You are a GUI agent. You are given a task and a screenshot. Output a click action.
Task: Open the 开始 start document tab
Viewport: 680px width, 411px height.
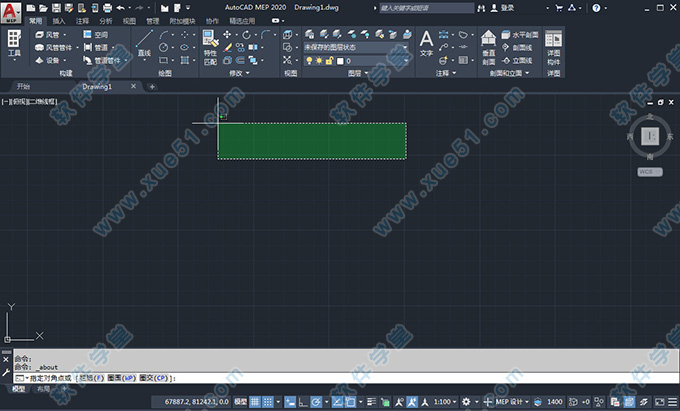click(x=23, y=86)
